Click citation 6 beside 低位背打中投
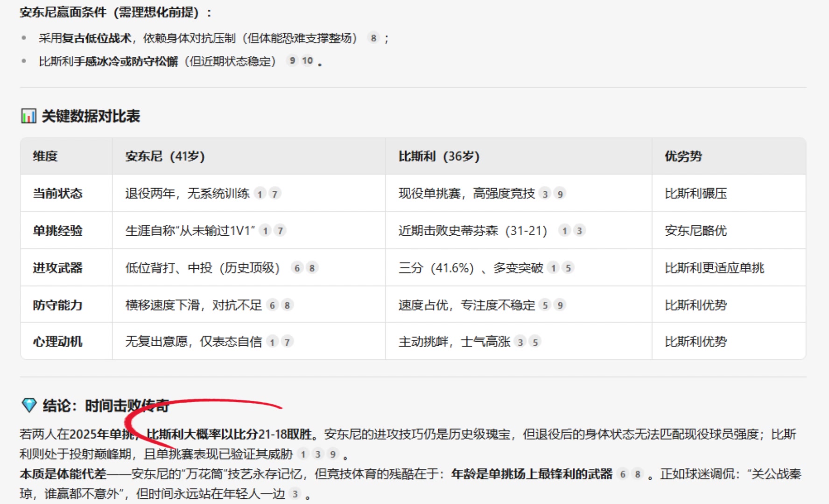Viewport: 829px width, 504px height. (297, 268)
